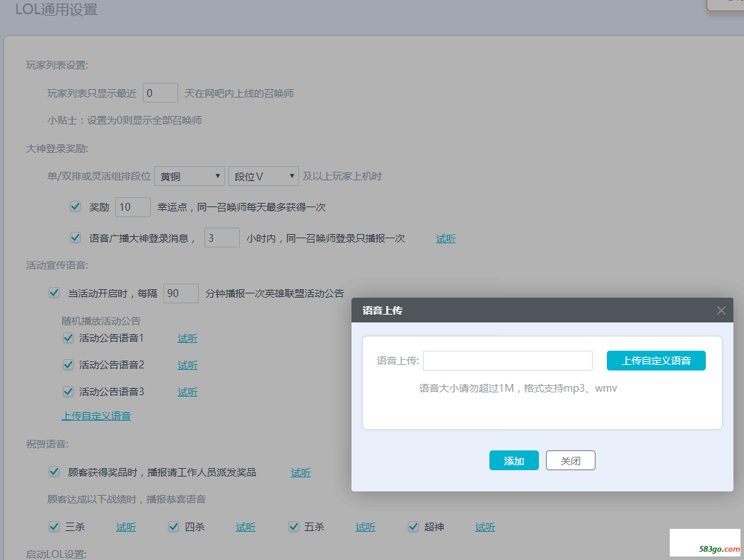Viewport: 744px width, 560px height.
Task: Open the 上传自定义语音 link under announcements
Action: click(x=96, y=416)
